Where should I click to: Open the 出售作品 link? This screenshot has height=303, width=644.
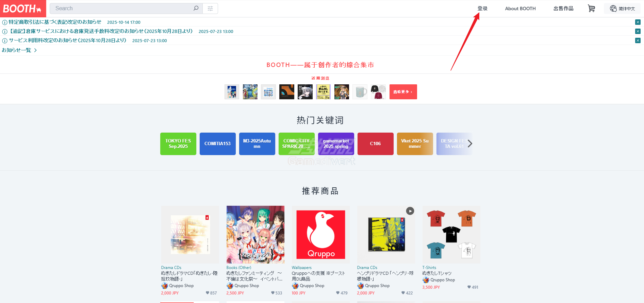coord(563,9)
